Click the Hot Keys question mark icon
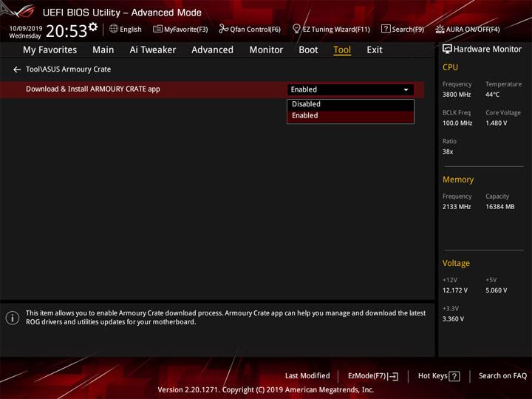Image resolution: width=532 pixels, height=399 pixels. 454,376
